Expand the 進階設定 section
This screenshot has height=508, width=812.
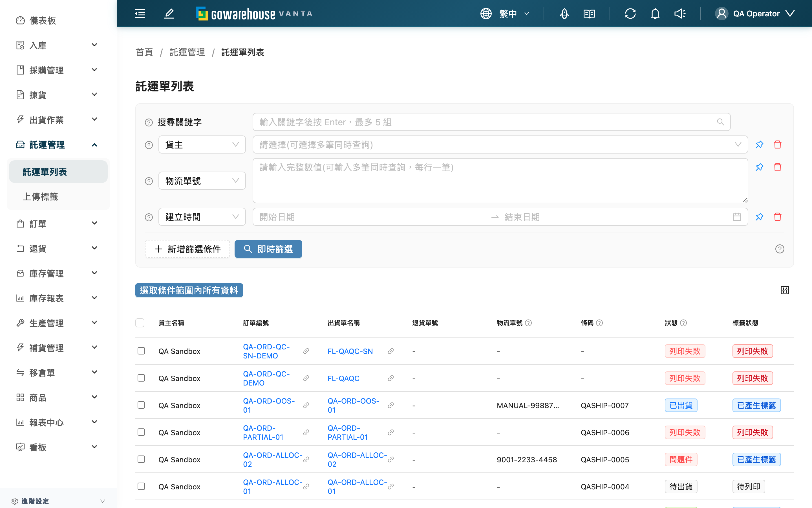58,501
